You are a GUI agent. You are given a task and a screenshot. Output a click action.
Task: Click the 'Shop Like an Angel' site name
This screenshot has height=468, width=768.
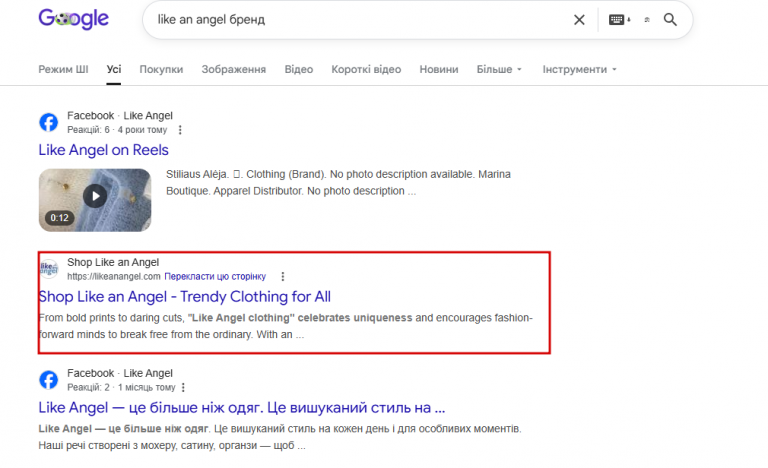pos(113,262)
